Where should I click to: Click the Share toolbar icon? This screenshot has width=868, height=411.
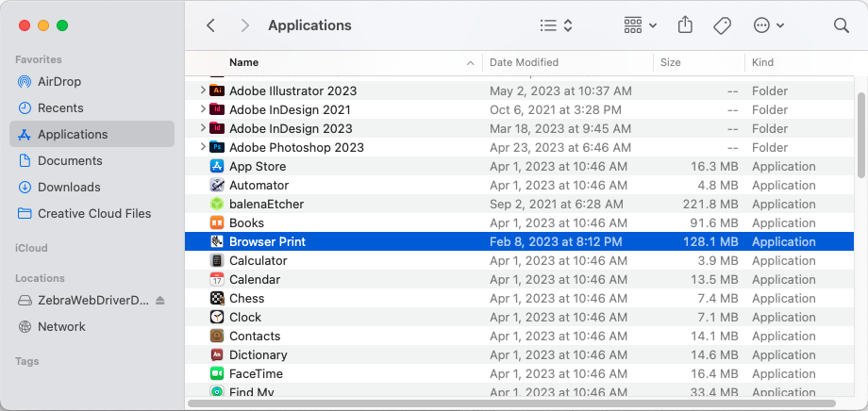685,25
